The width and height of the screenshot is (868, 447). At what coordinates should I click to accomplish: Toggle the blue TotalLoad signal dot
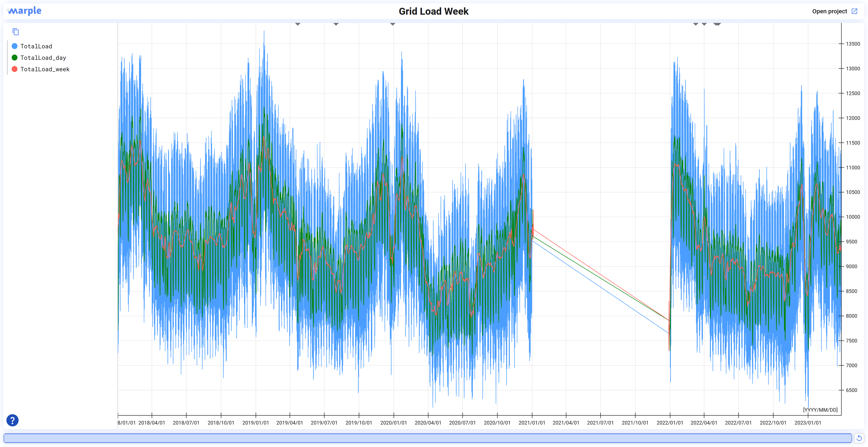14,46
